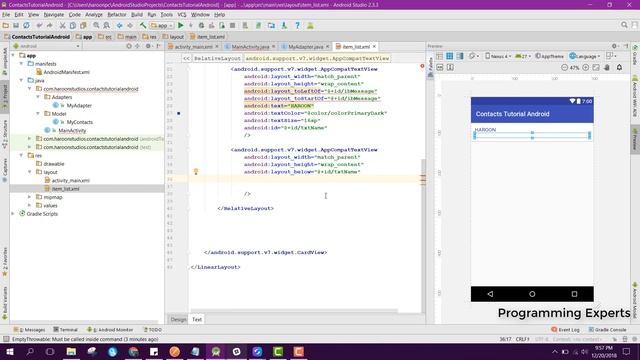Select Blueprint view mode in Preview toolbar
640x360 pixels.
[449, 56]
